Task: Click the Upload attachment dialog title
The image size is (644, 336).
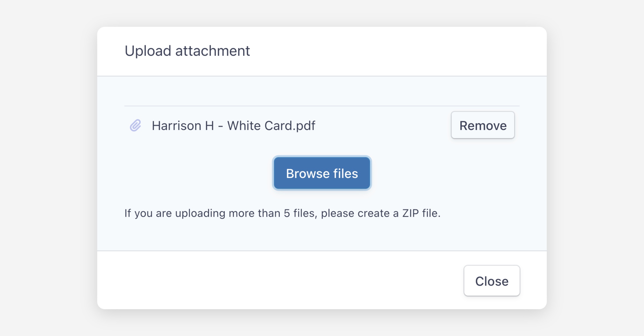Action: click(187, 51)
